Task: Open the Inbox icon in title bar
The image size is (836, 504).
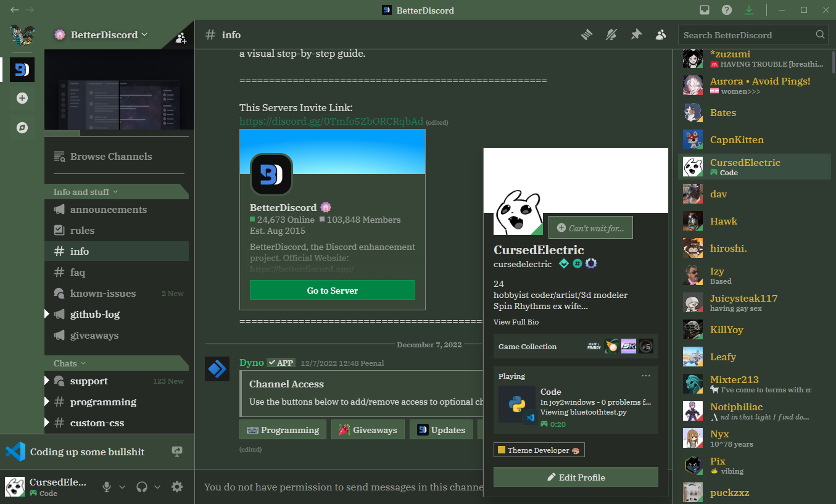Action: (x=705, y=10)
